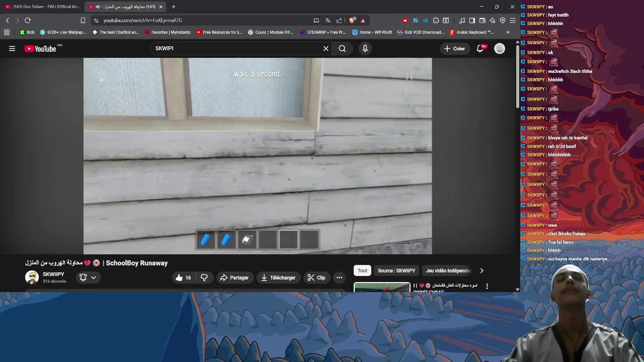Click the video title SchoolBoy Runaway

[97, 263]
